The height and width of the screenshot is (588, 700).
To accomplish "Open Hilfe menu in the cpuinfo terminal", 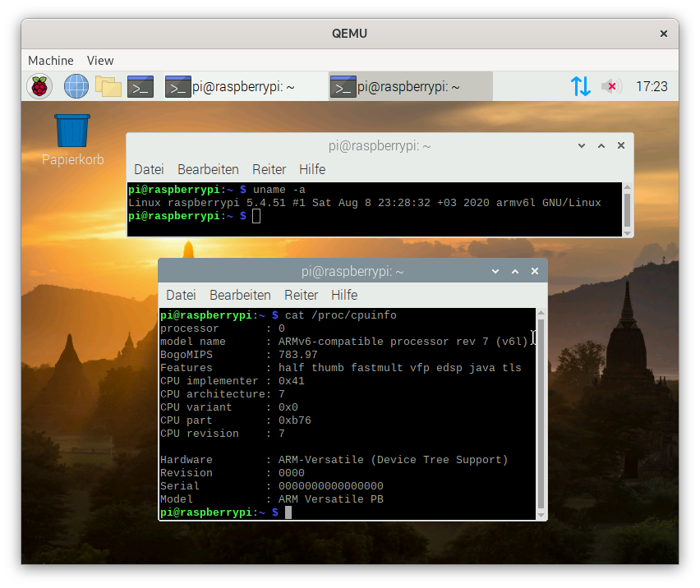I will [x=344, y=296].
